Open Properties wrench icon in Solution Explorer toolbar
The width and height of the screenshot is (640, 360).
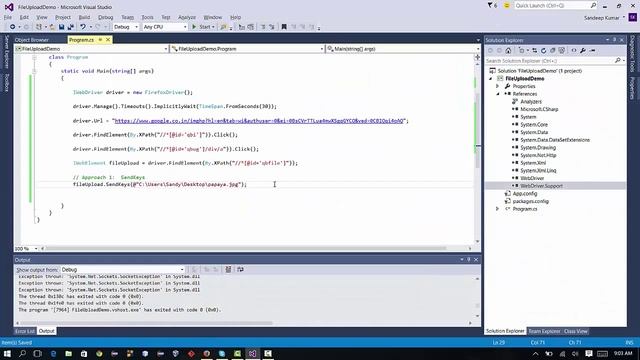tap(583, 51)
